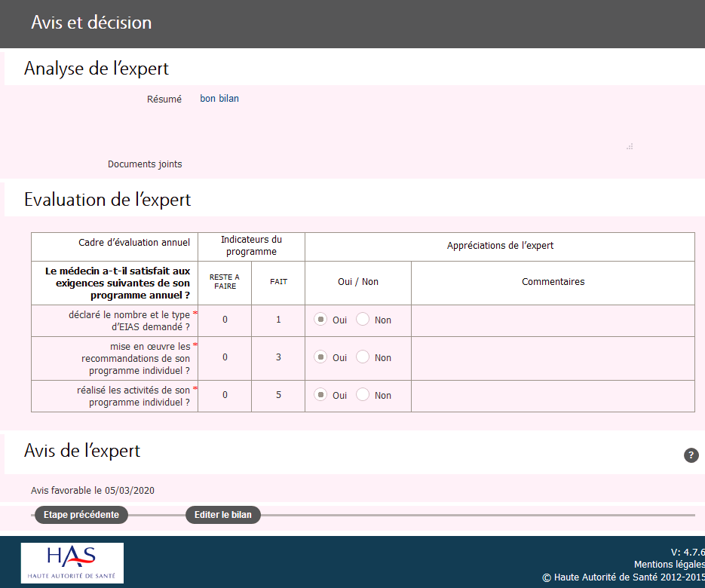Click the FAIT value 3 cell

tap(278, 357)
